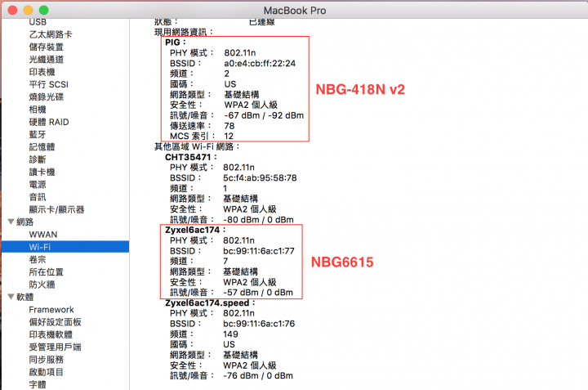The height and width of the screenshot is (390, 588).
Task: Collapse the 軟體 section disclosure triangle
Action: click(11, 297)
